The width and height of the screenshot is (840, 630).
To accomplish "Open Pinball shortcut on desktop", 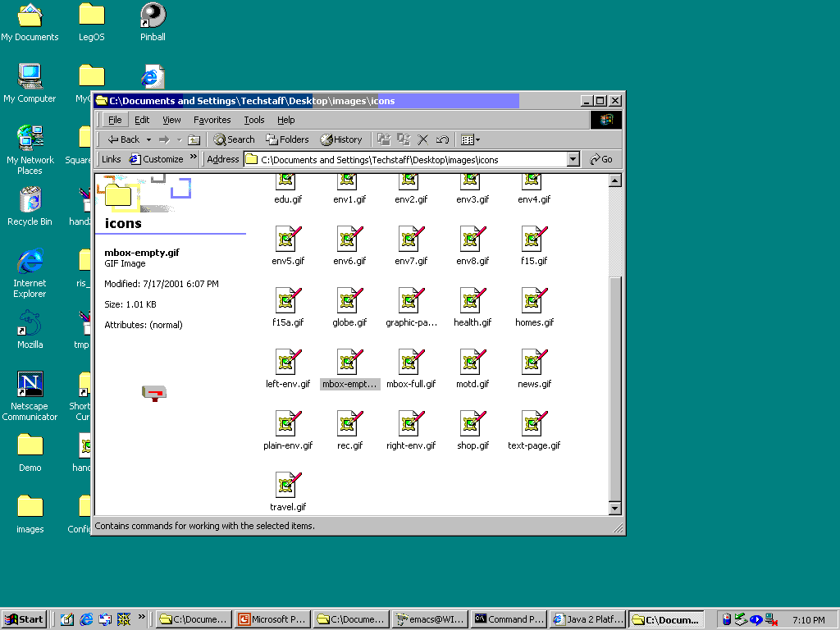I will tap(153, 16).
